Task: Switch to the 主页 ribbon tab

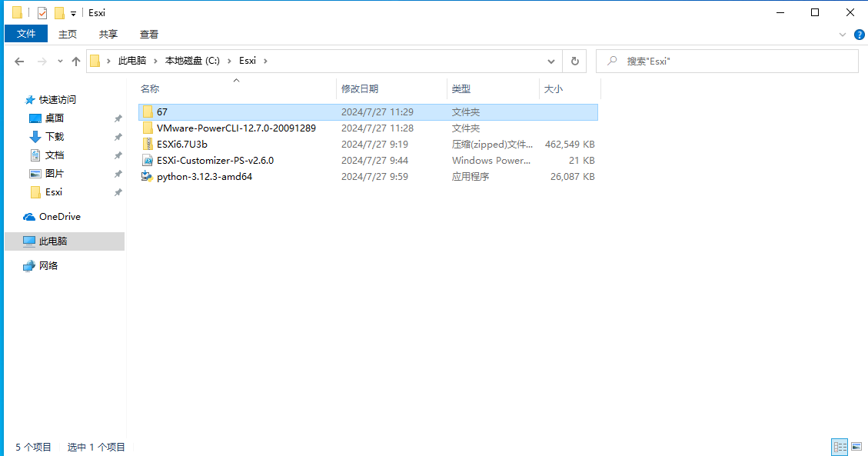Action: click(68, 35)
